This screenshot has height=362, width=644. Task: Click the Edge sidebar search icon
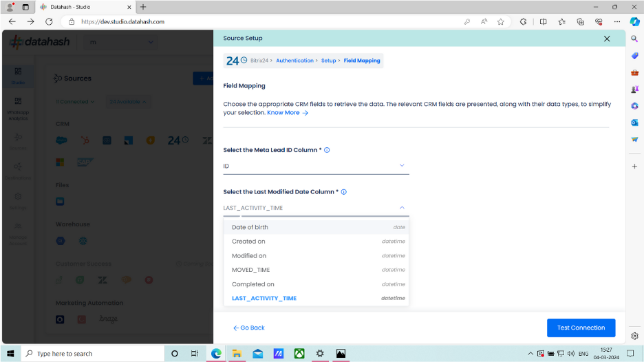(x=634, y=39)
